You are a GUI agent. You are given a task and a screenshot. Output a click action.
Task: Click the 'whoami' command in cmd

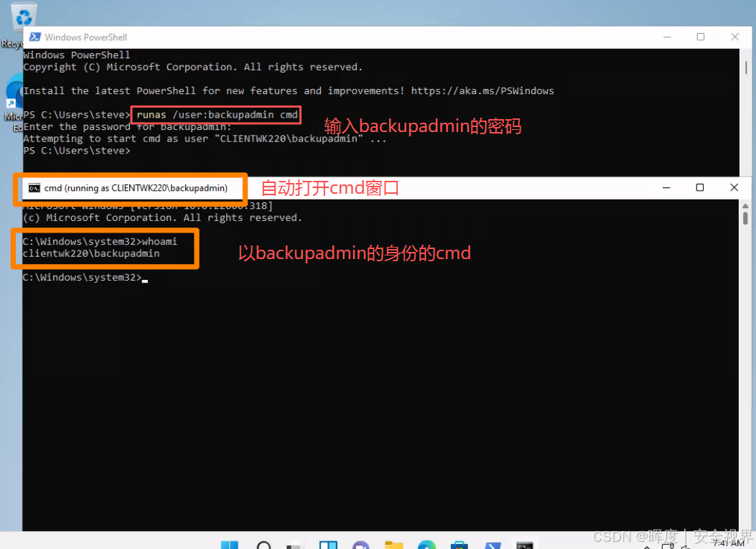point(159,241)
